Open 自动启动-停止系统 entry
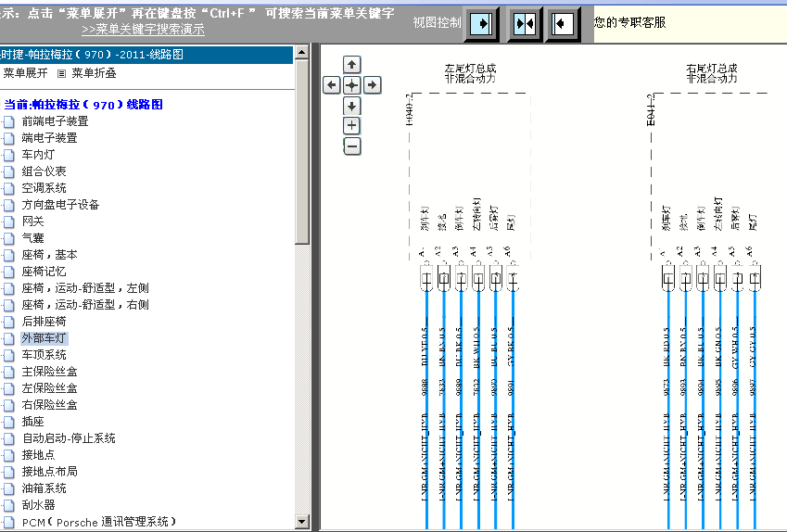This screenshot has height=532, width=787. (x=69, y=438)
